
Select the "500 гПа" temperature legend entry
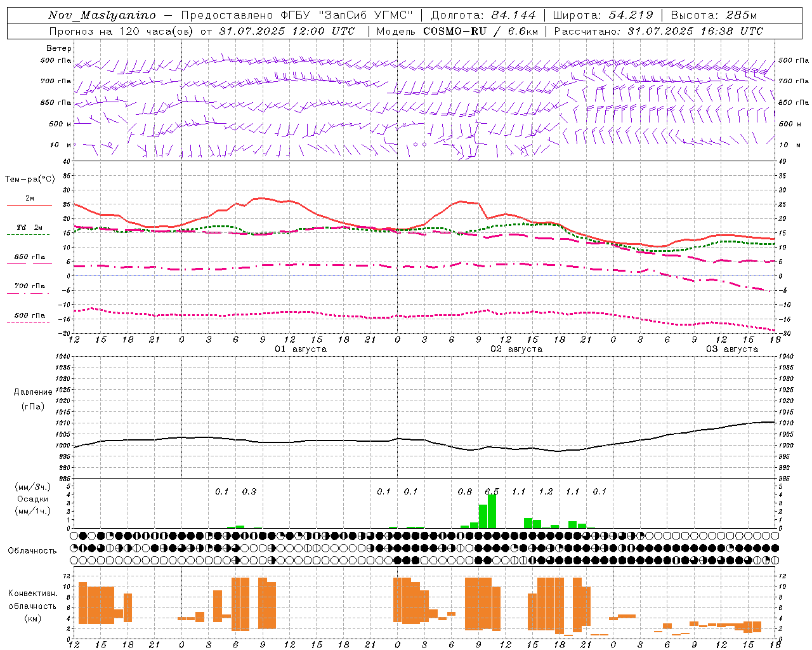click(x=30, y=315)
